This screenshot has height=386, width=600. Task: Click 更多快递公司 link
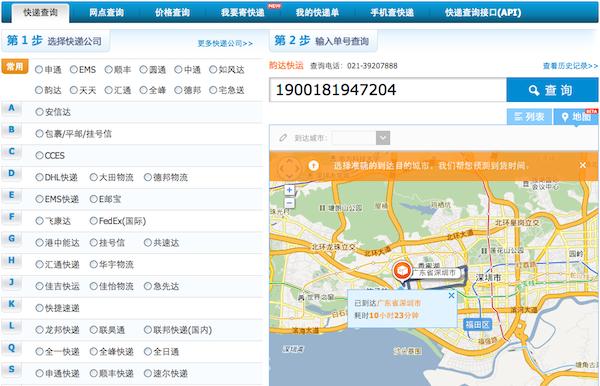tap(225, 43)
